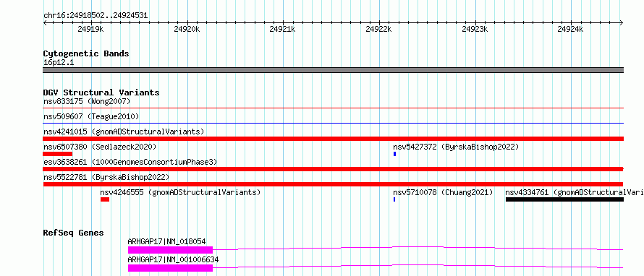
Task: Select the black bar for nsv4334761
Action: point(564,199)
